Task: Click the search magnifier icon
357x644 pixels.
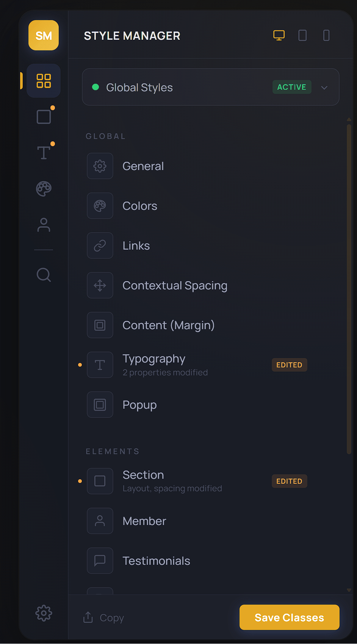Action: click(44, 275)
